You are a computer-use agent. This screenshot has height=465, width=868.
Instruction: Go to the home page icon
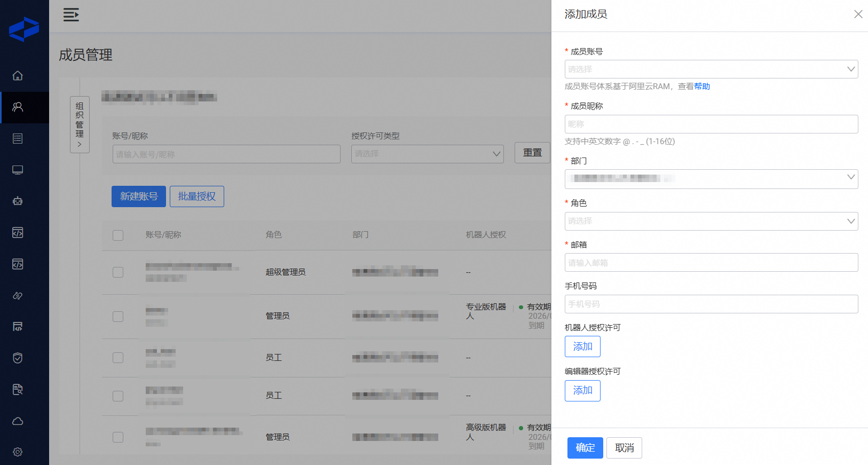coord(18,76)
